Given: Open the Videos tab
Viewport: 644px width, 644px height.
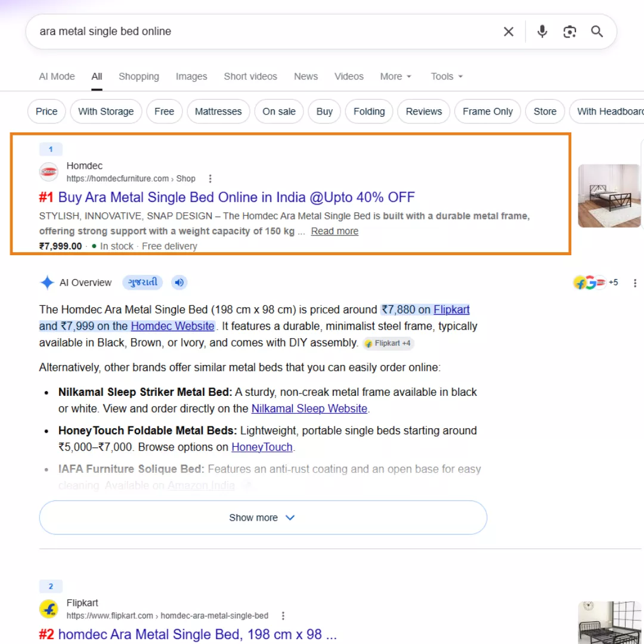Looking at the screenshot, I should click(349, 77).
